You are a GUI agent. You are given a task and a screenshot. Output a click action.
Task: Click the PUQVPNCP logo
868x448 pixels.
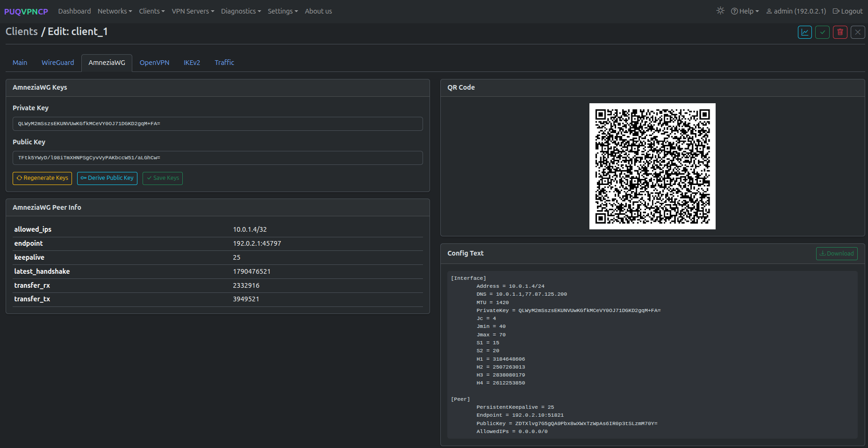pos(26,11)
